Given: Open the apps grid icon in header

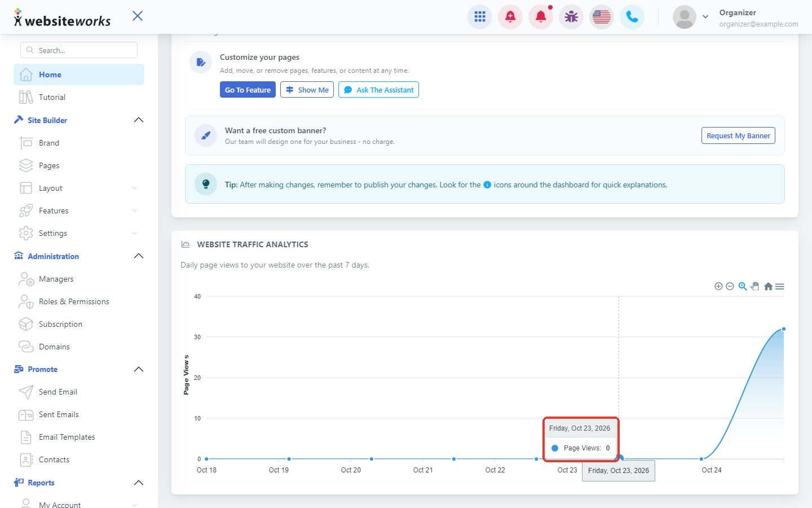Looking at the screenshot, I should tap(480, 17).
